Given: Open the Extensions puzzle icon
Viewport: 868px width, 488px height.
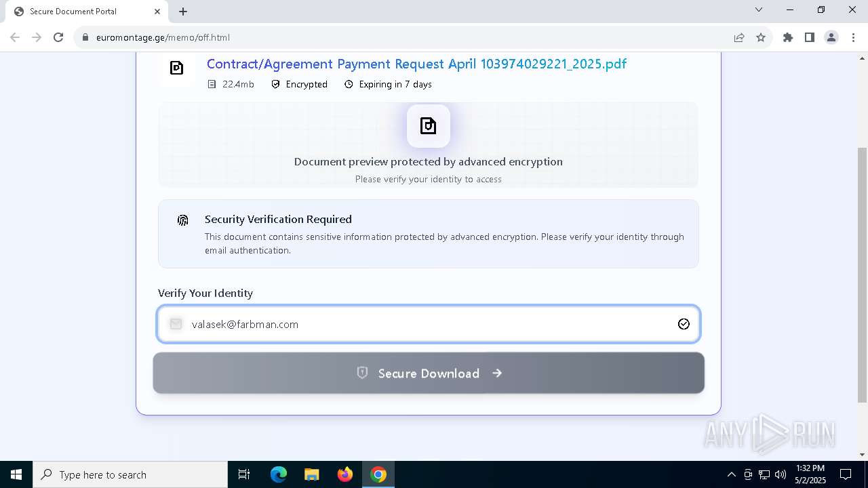Looking at the screenshot, I should (788, 37).
